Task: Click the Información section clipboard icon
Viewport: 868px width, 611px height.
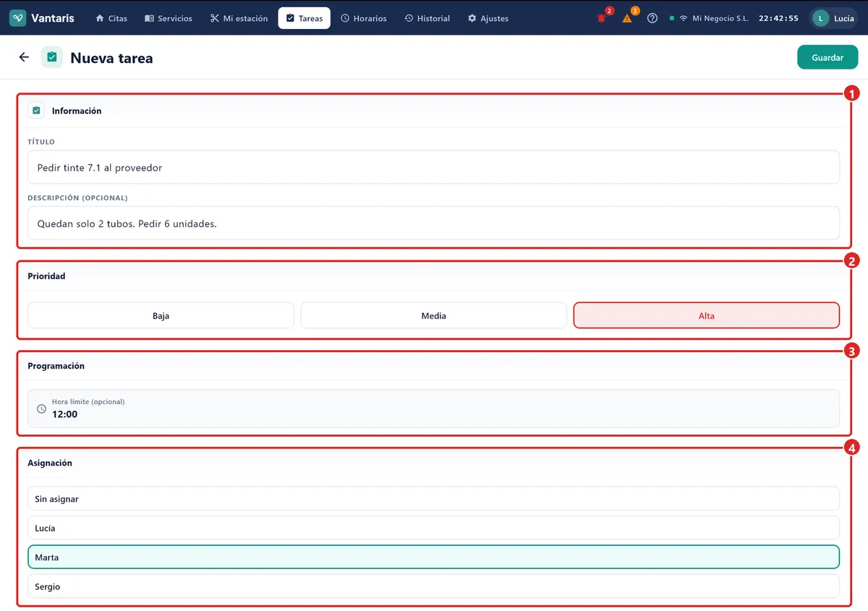Action: (36, 111)
